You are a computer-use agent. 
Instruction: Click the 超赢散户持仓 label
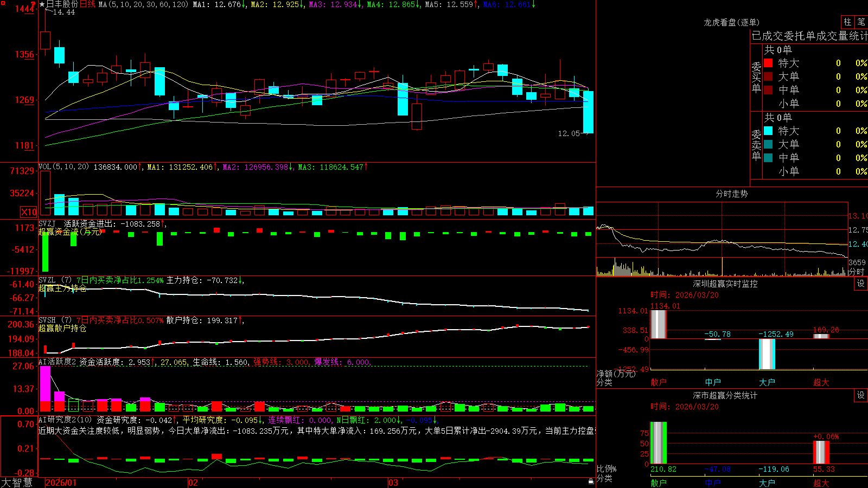click(62, 328)
